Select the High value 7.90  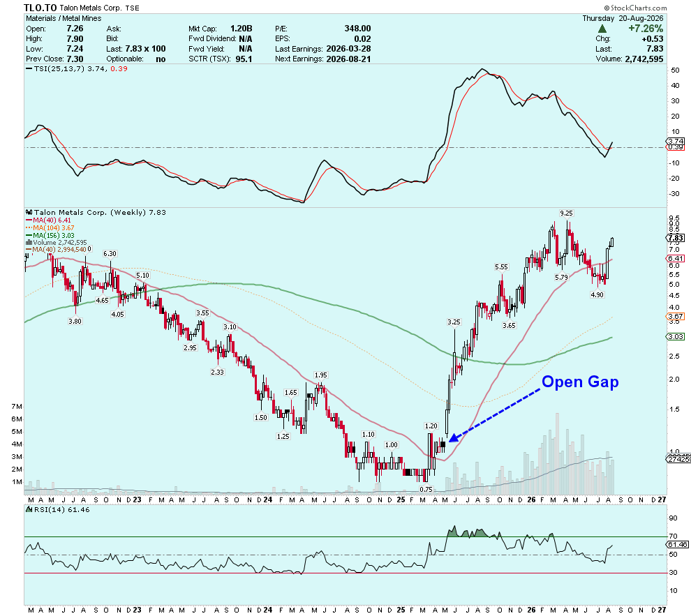click(x=75, y=39)
